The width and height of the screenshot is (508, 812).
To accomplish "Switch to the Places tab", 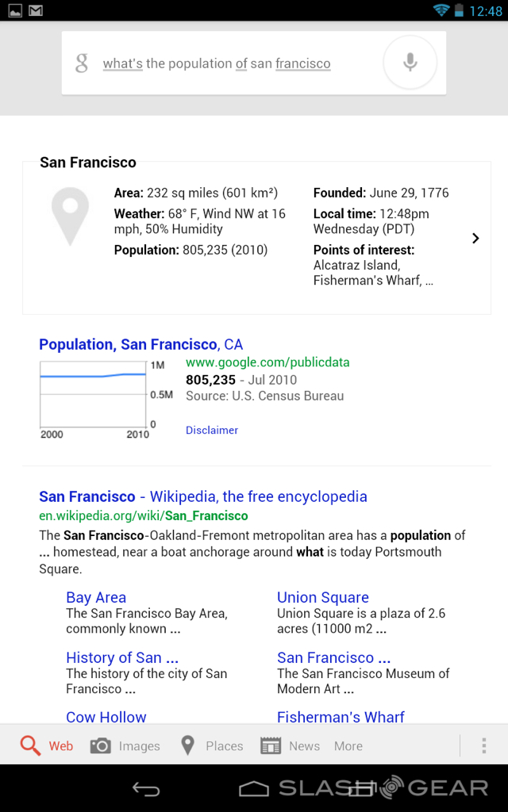I will (x=212, y=746).
